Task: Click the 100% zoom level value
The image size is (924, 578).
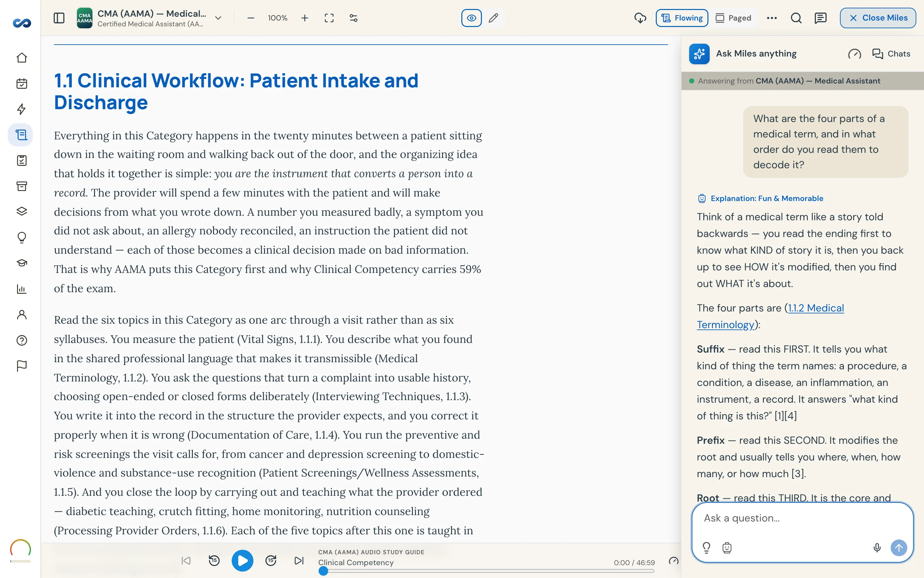Action: pyautogui.click(x=278, y=18)
